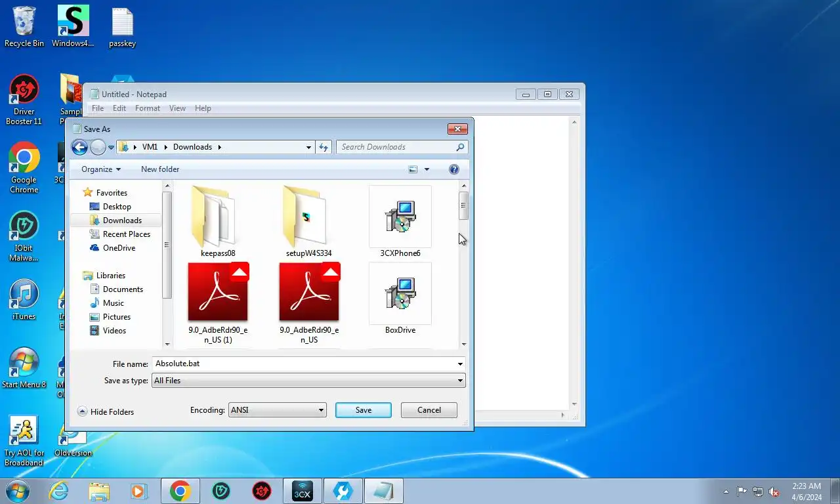840x504 pixels.
Task: Open the view options dropdown arrow
Action: pyautogui.click(x=427, y=169)
